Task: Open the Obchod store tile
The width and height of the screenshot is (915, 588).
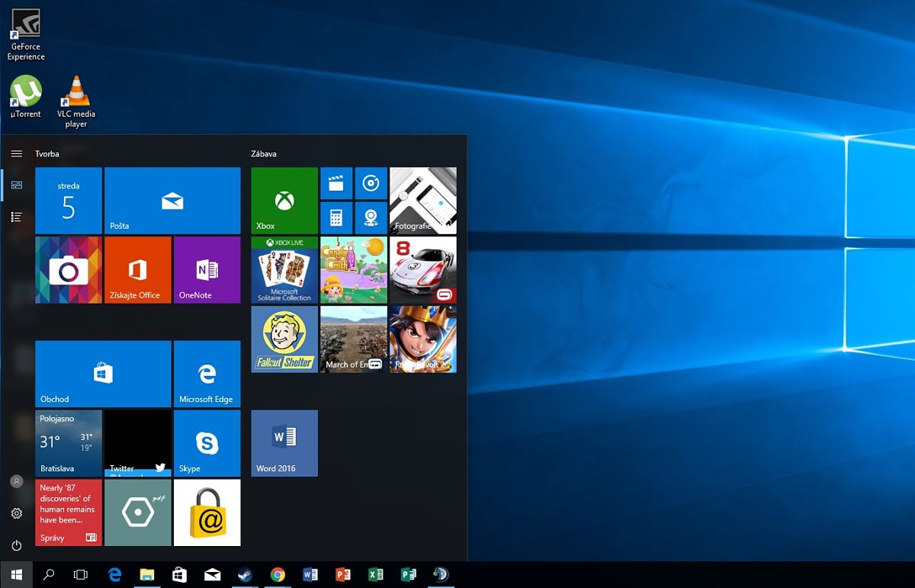Action: pyautogui.click(x=103, y=374)
